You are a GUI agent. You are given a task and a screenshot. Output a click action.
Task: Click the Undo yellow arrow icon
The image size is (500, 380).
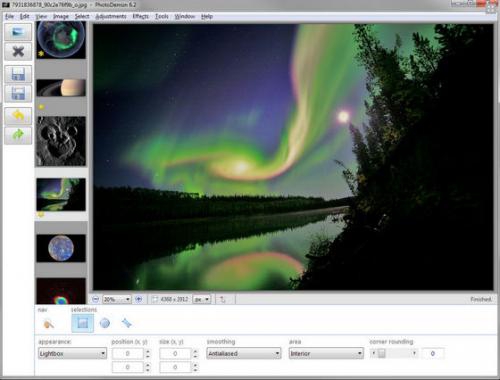tap(18, 116)
